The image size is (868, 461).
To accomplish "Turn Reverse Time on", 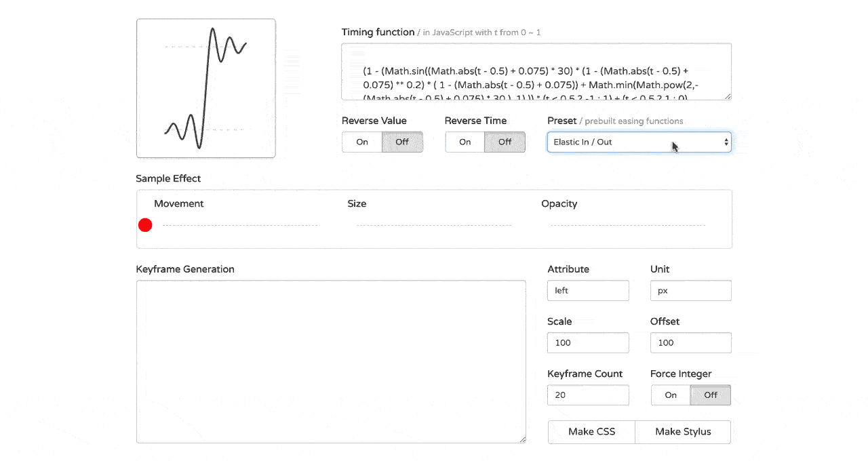I will click(465, 142).
